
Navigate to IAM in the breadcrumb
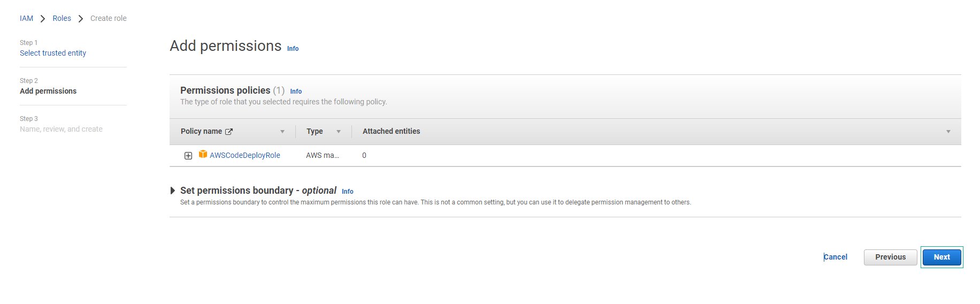[x=26, y=18]
